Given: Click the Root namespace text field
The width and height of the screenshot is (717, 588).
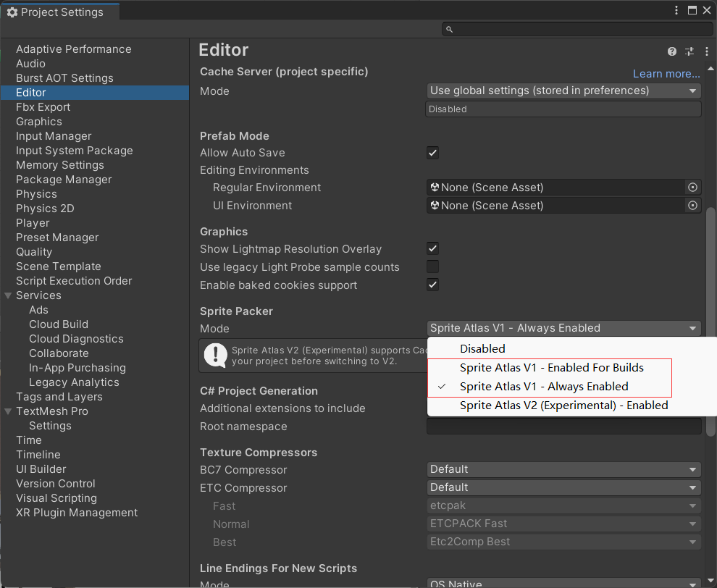Looking at the screenshot, I should point(563,426).
